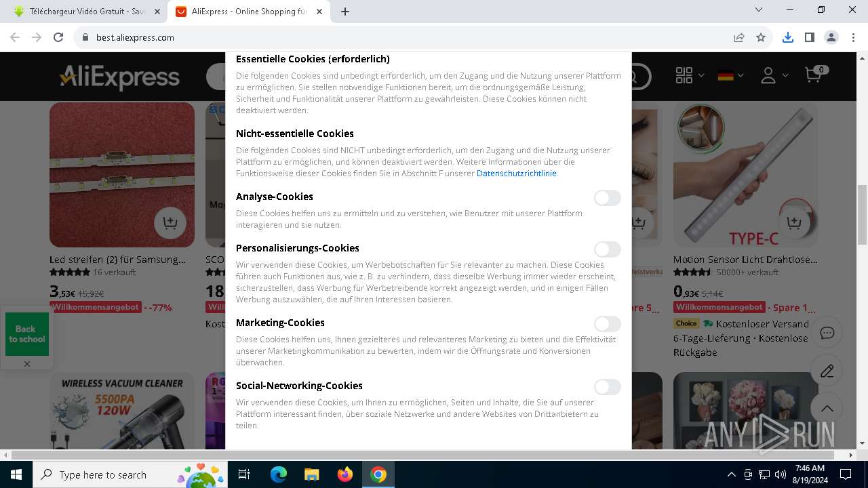Click the Type here to search box
The image size is (868, 488).
click(130, 474)
